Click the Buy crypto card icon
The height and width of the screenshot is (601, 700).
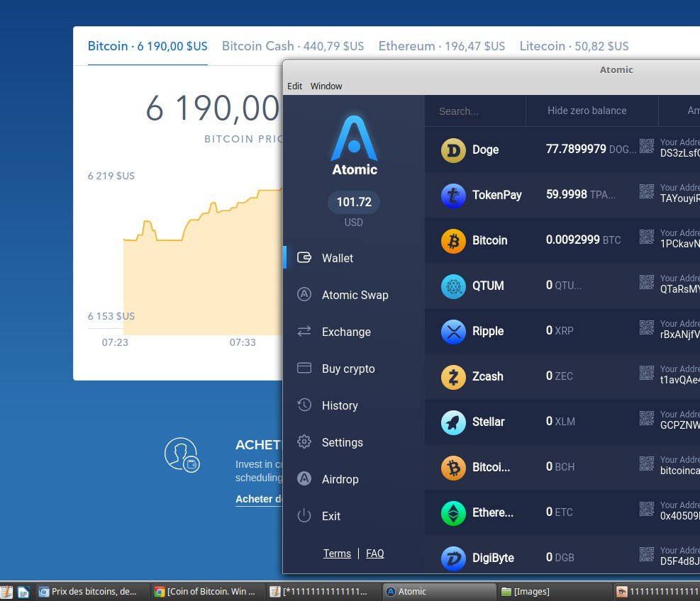coord(304,368)
